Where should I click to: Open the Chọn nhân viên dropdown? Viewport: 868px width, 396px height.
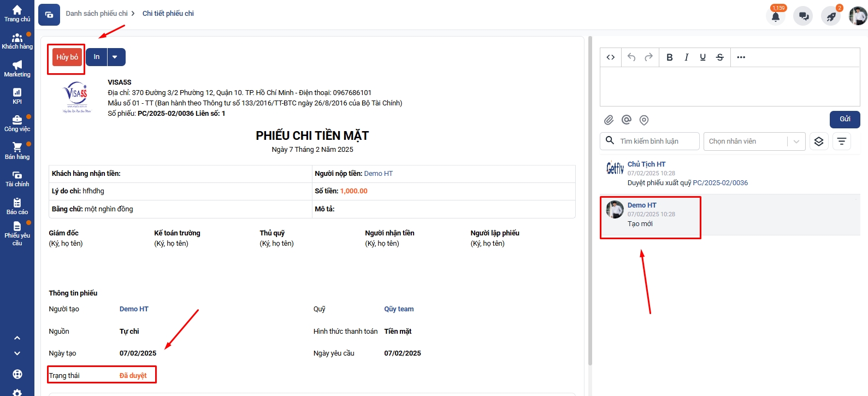[754, 141]
